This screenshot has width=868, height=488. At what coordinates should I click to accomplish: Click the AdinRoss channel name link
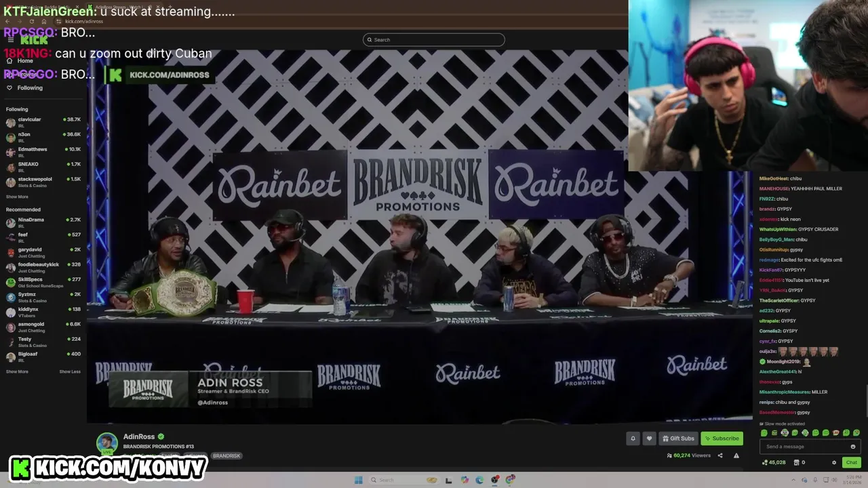pyautogui.click(x=139, y=436)
